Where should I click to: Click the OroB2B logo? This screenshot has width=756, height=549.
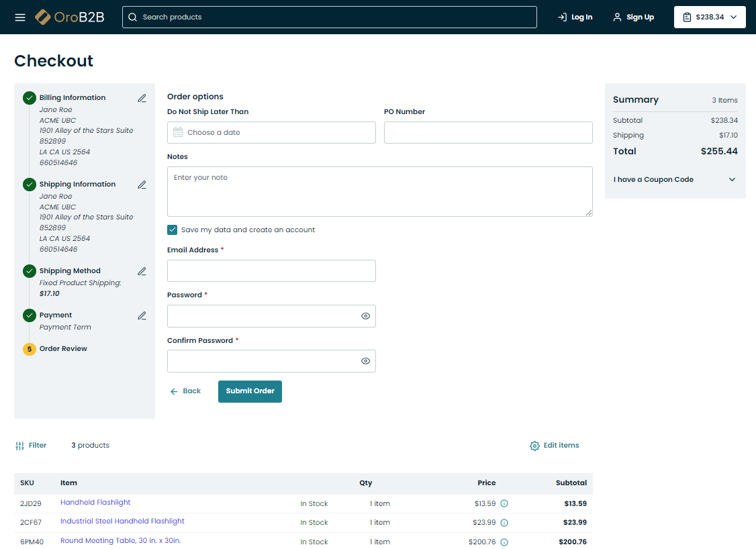(x=70, y=17)
